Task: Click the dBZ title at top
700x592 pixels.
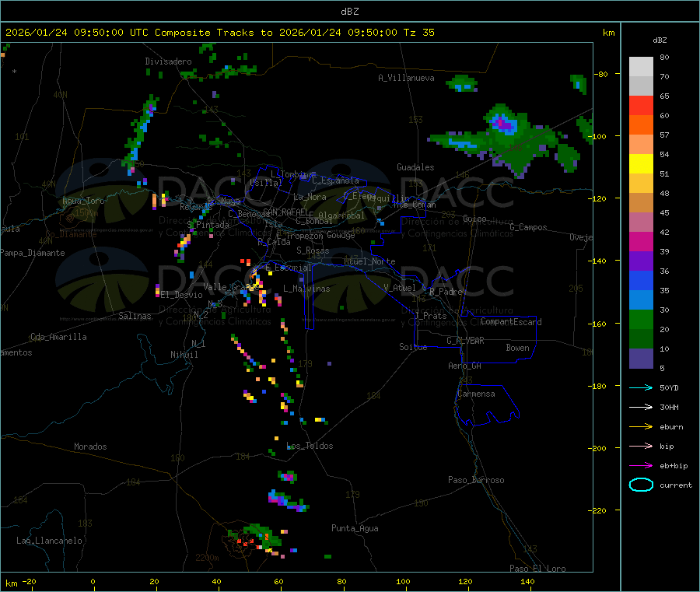Action: (x=349, y=12)
